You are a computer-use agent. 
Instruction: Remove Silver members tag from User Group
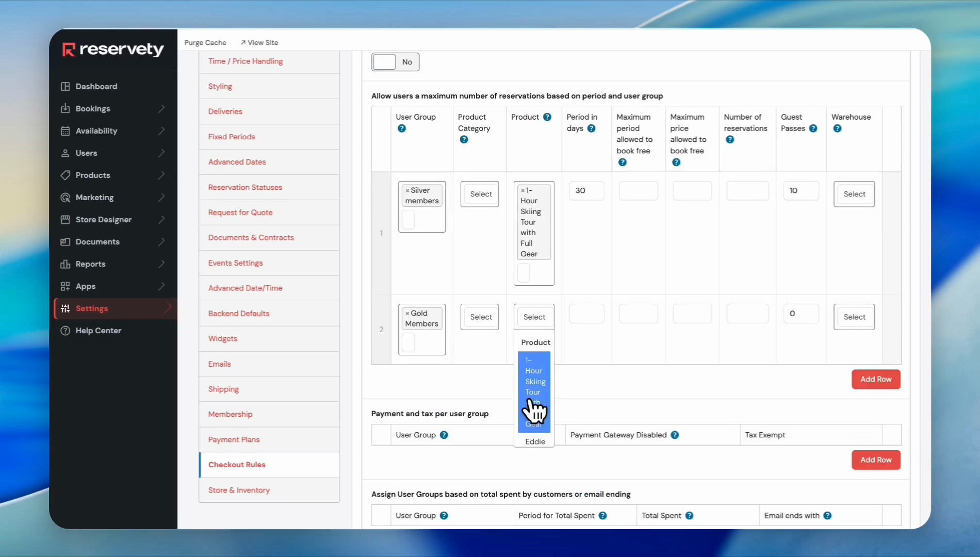click(x=407, y=191)
